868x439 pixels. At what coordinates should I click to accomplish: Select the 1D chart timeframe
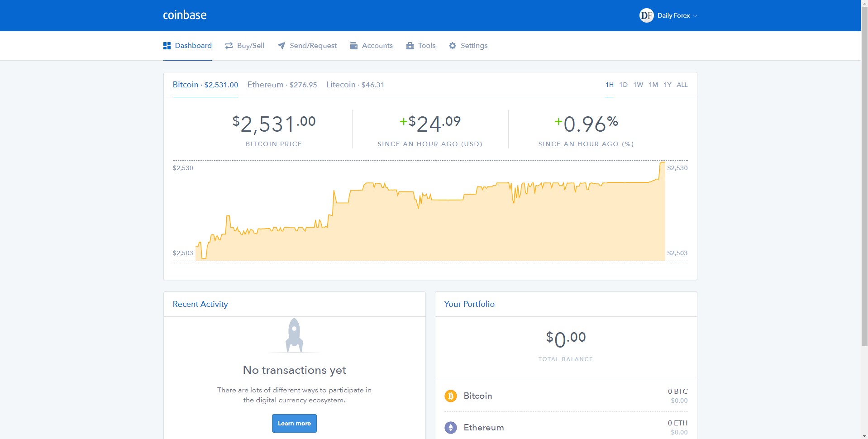click(624, 85)
